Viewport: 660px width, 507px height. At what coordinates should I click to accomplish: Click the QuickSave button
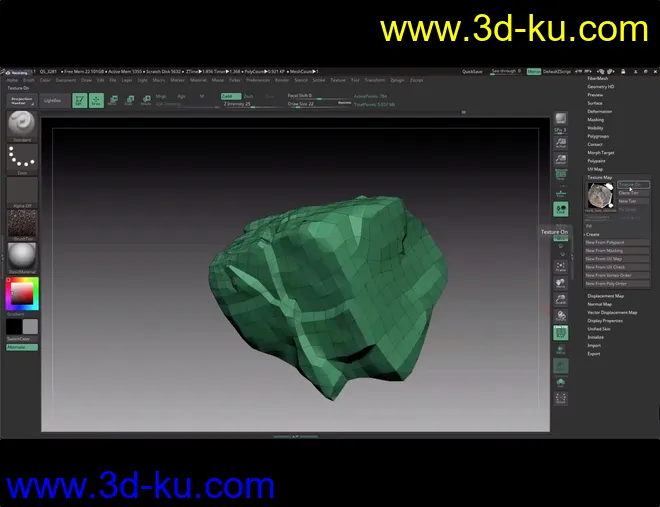(x=472, y=72)
